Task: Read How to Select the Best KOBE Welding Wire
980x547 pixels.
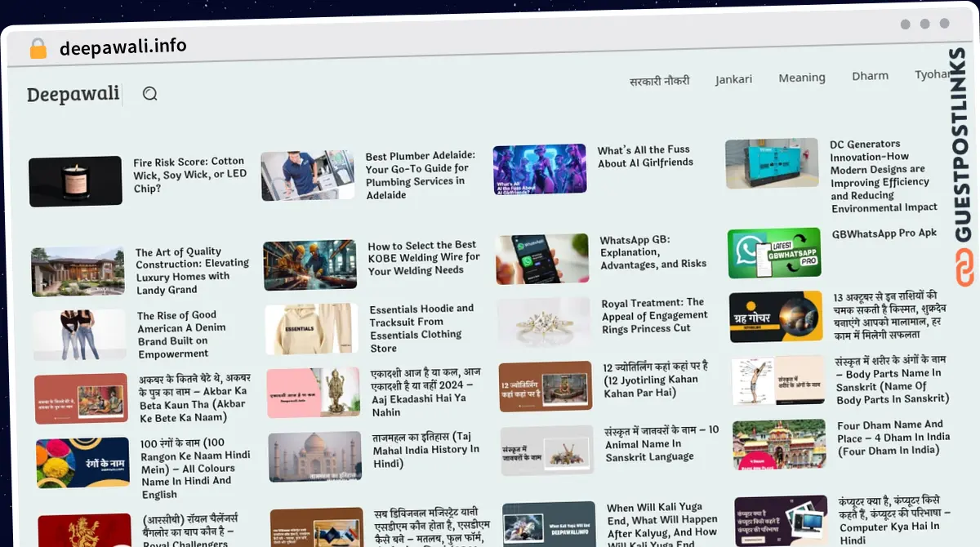Action: pyautogui.click(x=424, y=257)
